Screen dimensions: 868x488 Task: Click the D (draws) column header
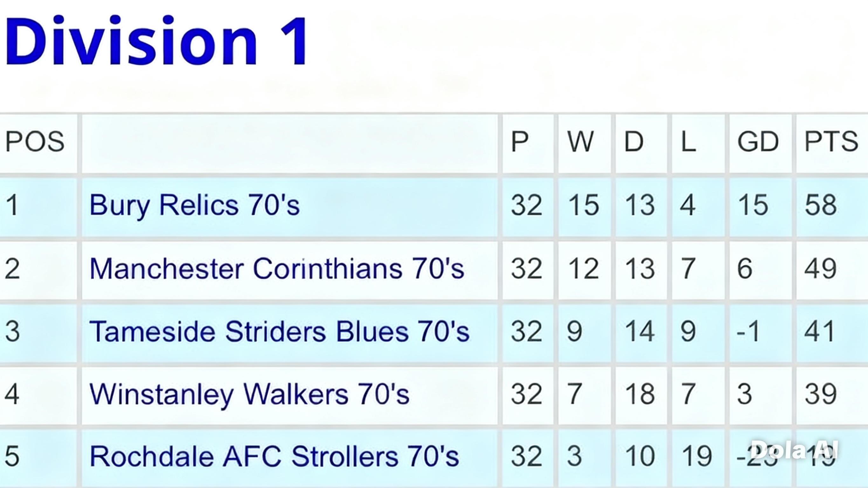coord(634,141)
